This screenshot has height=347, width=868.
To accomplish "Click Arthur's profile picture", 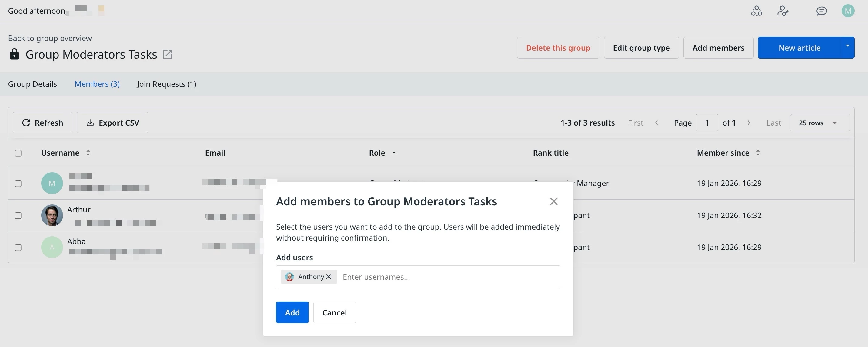I will point(52,215).
